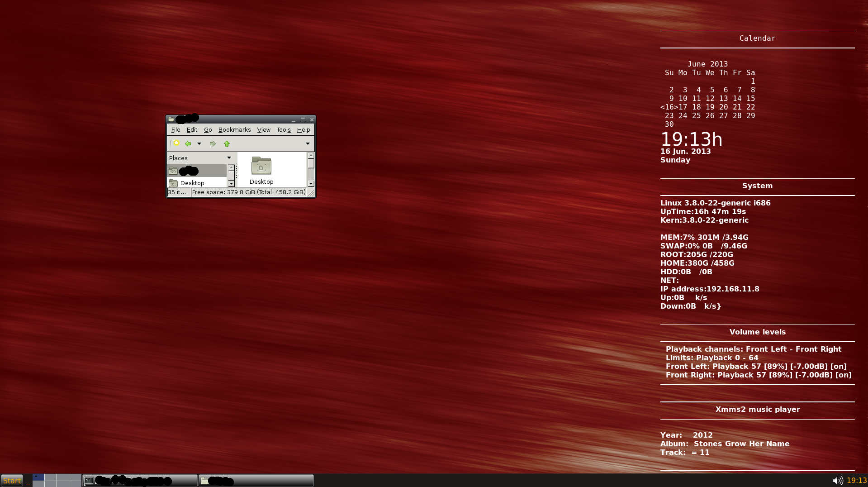Open the back history dropdown arrow

(x=199, y=143)
